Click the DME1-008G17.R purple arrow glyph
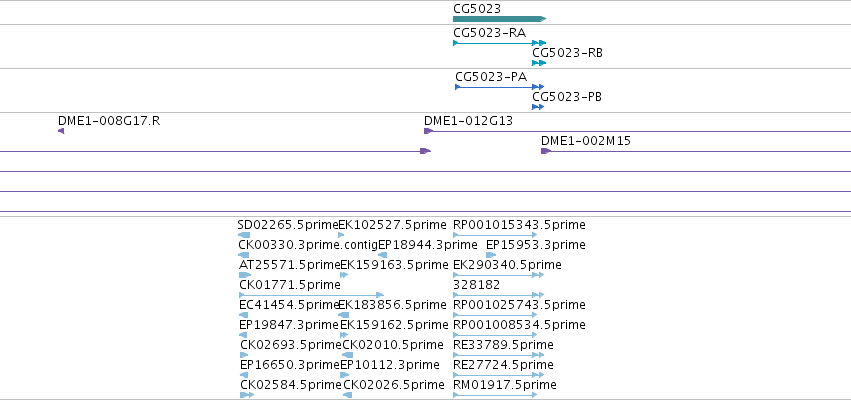851x400 pixels. (61, 131)
